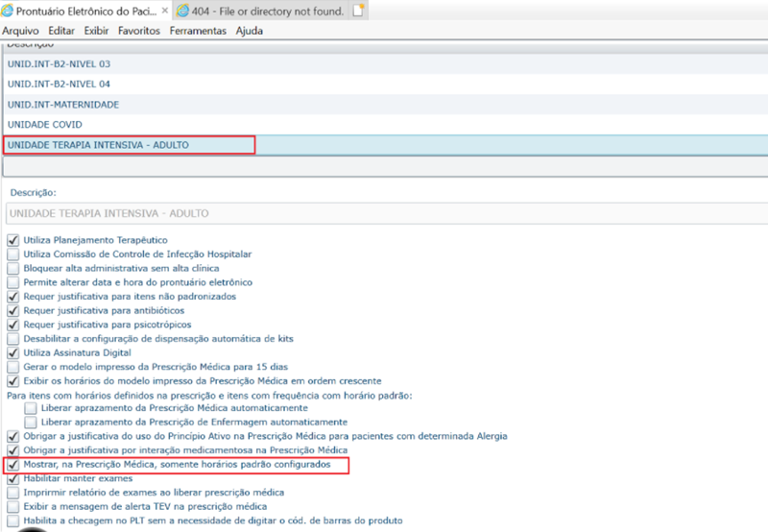Click the Descrição input field

point(387,213)
